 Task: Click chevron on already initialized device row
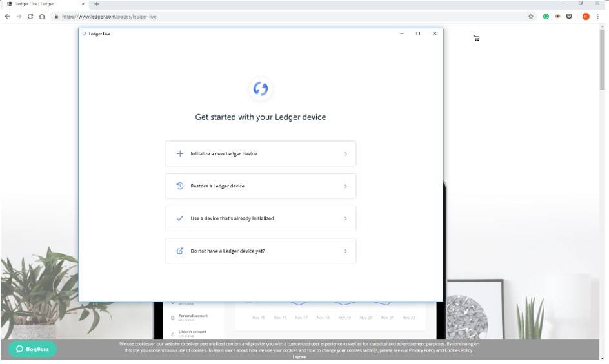[x=345, y=219]
